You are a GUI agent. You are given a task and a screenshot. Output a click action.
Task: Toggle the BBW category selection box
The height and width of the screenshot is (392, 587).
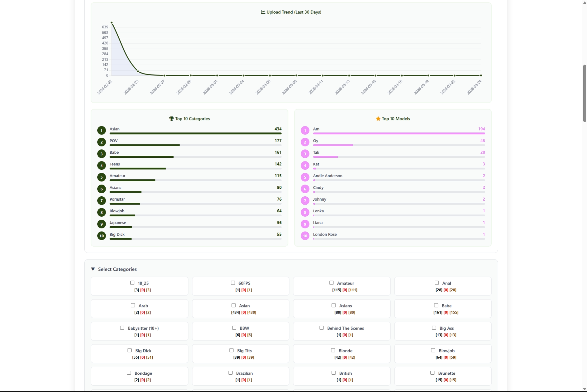[x=234, y=328]
